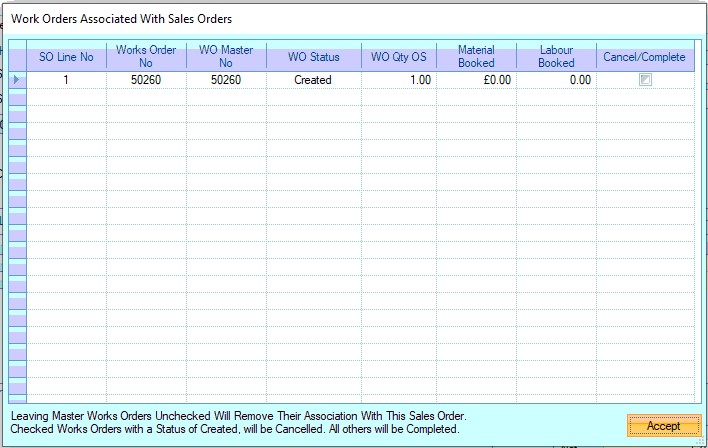708x448 pixels.
Task: Click the Cancel/Complete column header
Action: pos(645,57)
